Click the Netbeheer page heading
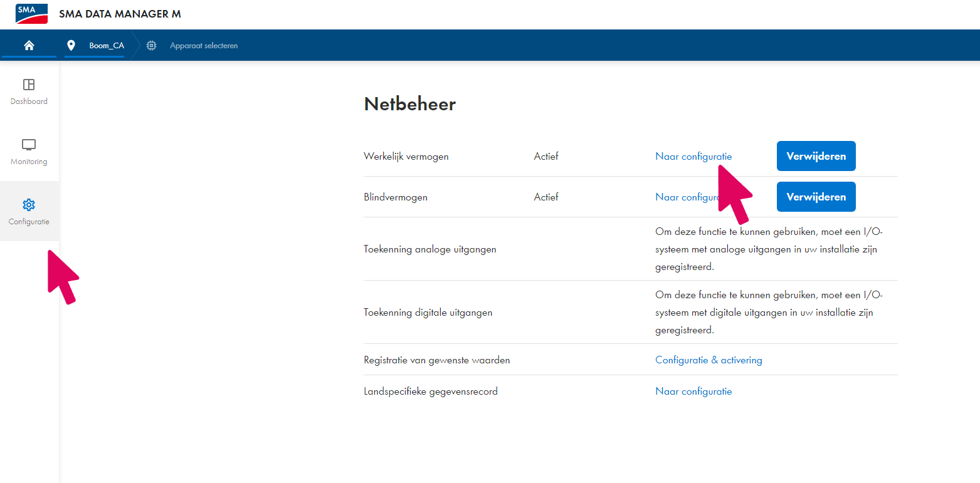Image resolution: width=980 pixels, height=483 pixels. [x=409, y=104]
